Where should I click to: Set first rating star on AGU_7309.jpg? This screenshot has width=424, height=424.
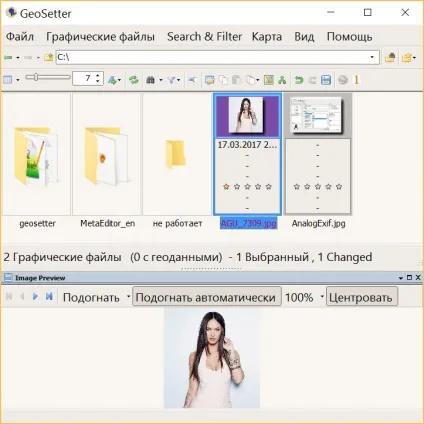point(226,187)
